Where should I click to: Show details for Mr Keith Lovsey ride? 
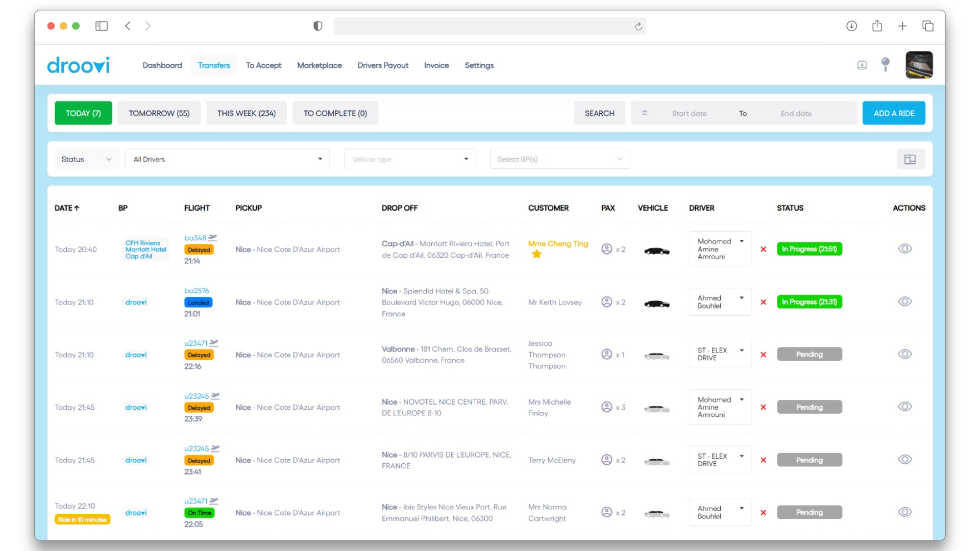[904, 302]
